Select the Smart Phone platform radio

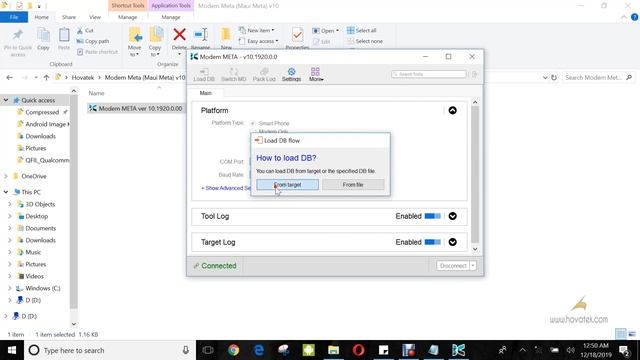253,123
